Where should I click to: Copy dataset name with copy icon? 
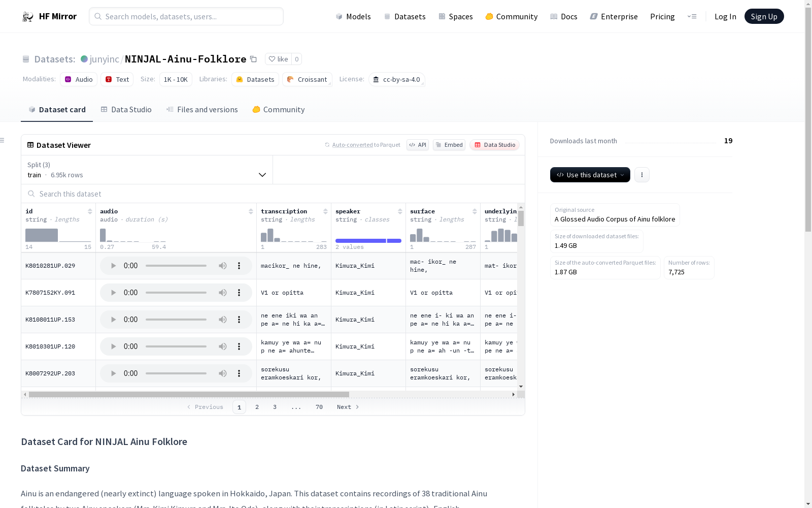[x=253, y=59]
